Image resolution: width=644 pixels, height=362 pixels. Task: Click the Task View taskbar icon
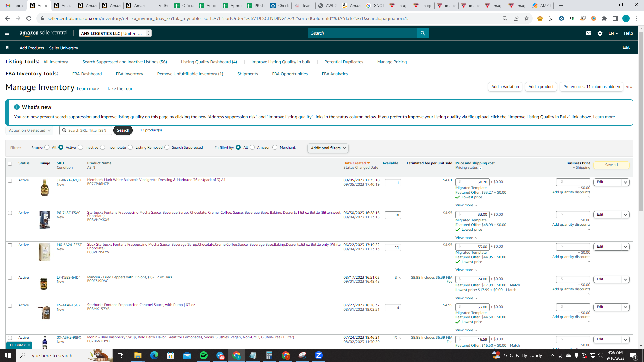click(x=121, y=355)
